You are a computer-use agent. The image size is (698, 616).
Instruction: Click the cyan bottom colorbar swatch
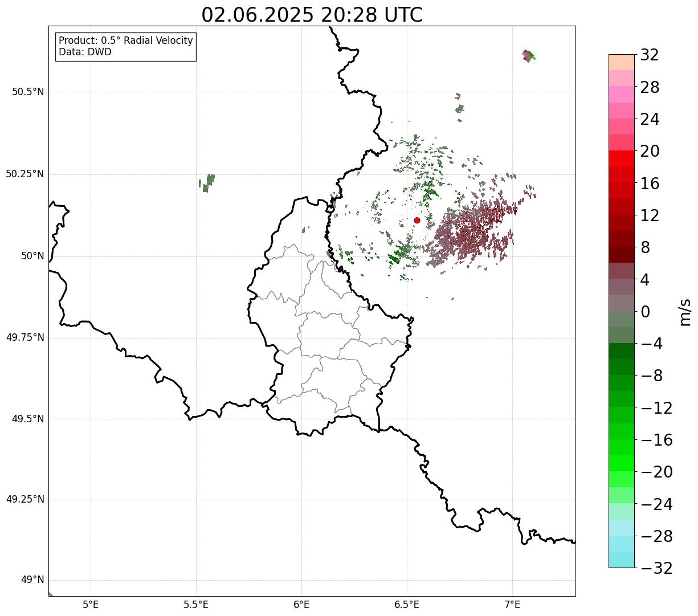coord(622,560)
